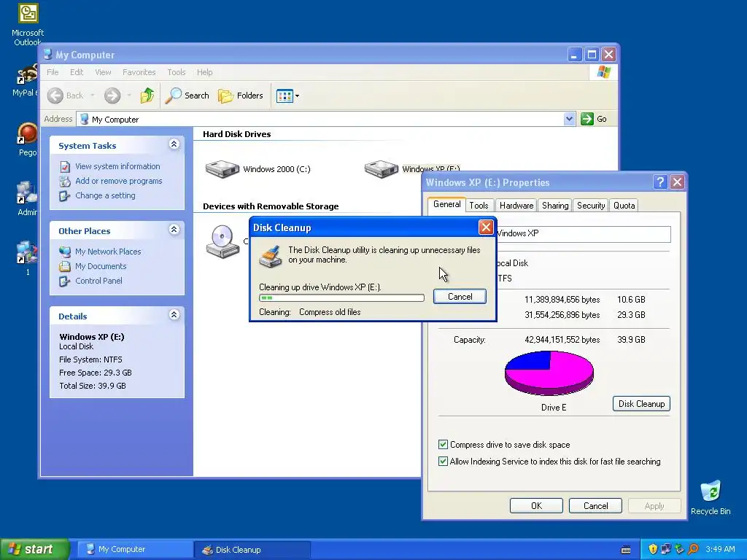
Task: Click the My Computer address field
Action: pyautogui.click(x=325, y=119)
